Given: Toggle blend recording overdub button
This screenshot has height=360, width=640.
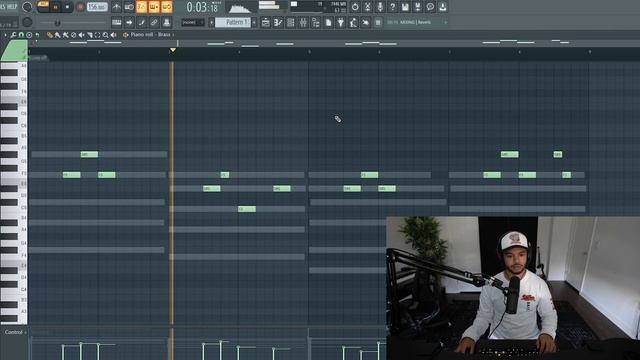Looking at the screenshot, I should click(x=154, y=7).
